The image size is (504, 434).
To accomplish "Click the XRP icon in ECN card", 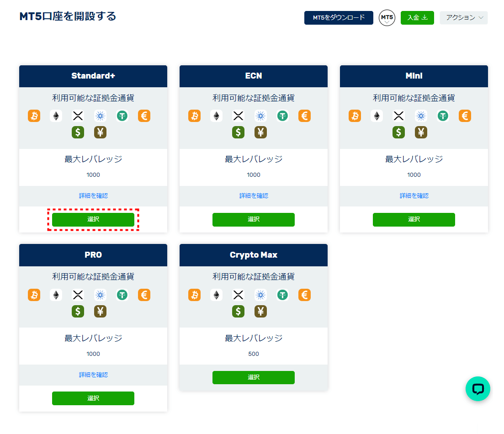I will [x=238, y=116].
